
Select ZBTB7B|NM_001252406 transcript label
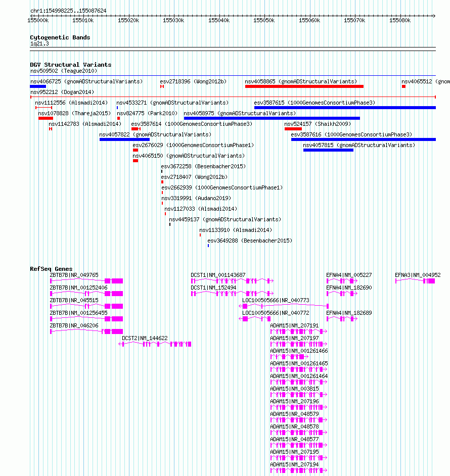[x=79, y=288]
